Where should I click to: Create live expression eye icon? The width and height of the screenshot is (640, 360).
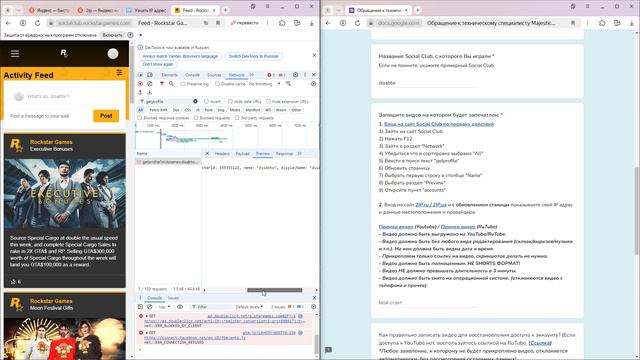[180, 307]
